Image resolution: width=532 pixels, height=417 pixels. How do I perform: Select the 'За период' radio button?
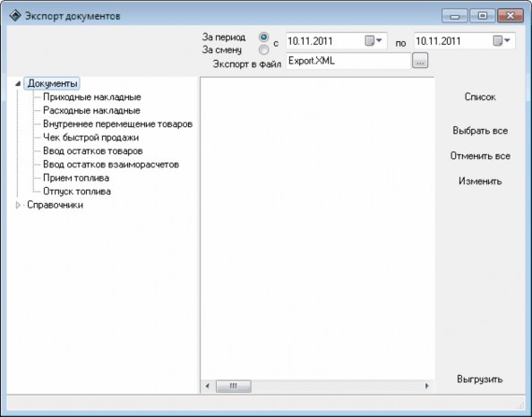(x=263, y=37)
